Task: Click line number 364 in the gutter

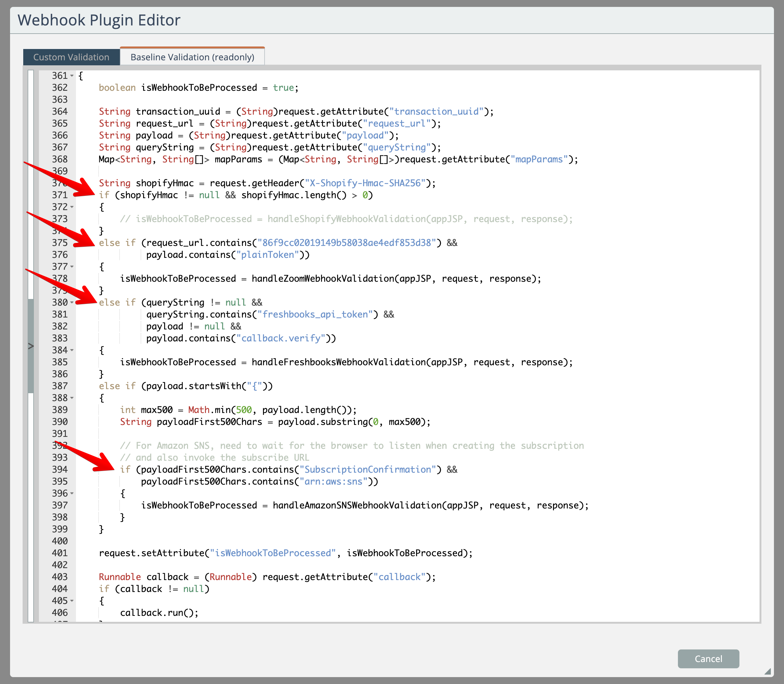Action: pyautogui.click(x=60, y=111)
